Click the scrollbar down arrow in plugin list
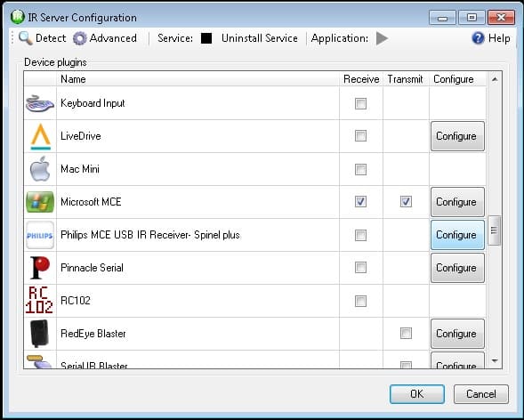Screen dimensions: 524x420 tap(495, 361)
